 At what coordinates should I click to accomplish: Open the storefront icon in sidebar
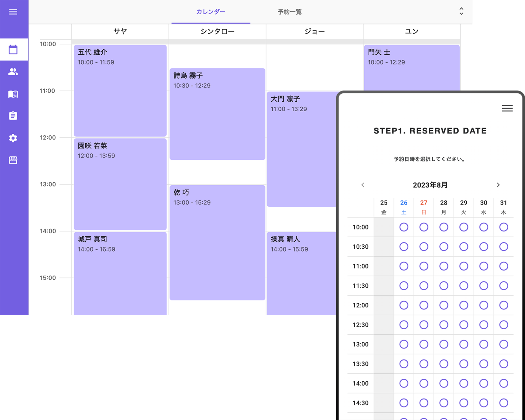(13, 160)
